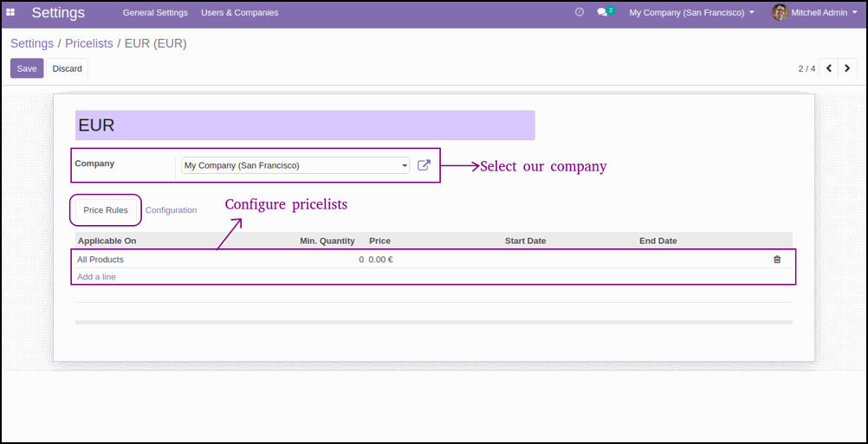Click the Settings app title
868x444 pixels.
58,12
